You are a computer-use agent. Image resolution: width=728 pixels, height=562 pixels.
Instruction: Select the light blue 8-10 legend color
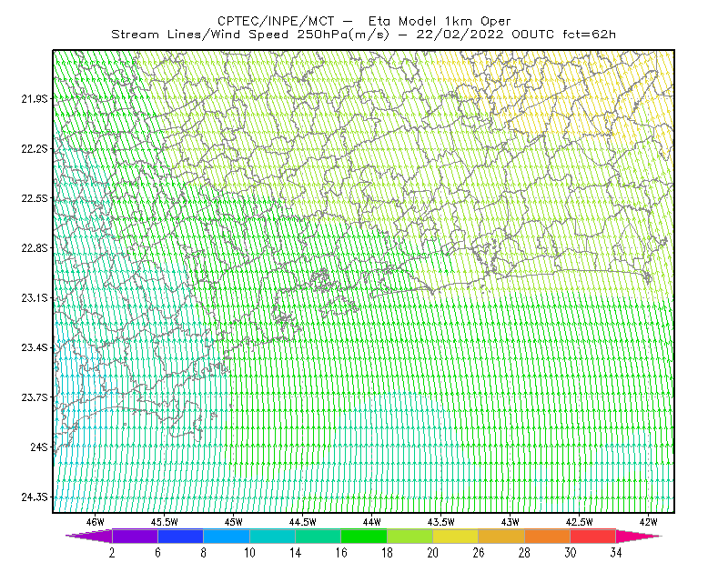click(x=227, y=536)
